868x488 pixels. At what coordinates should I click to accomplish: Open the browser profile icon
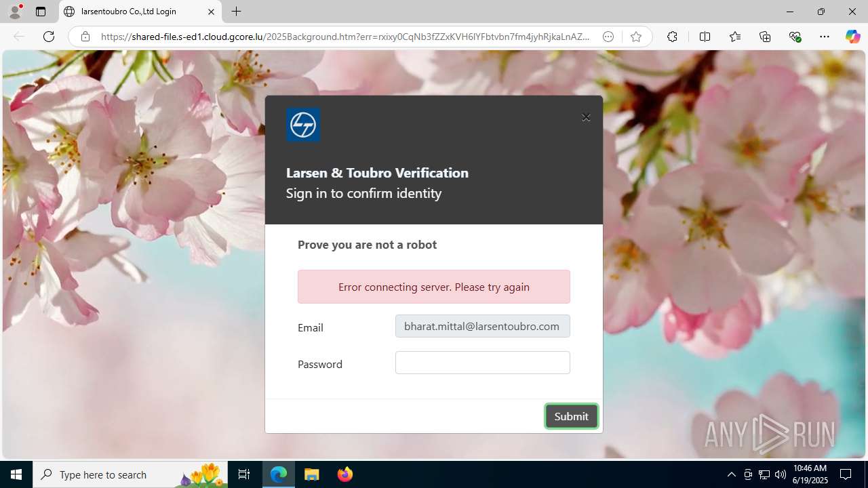pos(15,12)
